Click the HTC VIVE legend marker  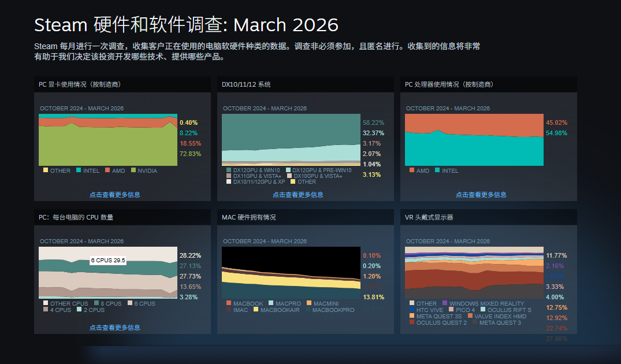coord(411,310)
